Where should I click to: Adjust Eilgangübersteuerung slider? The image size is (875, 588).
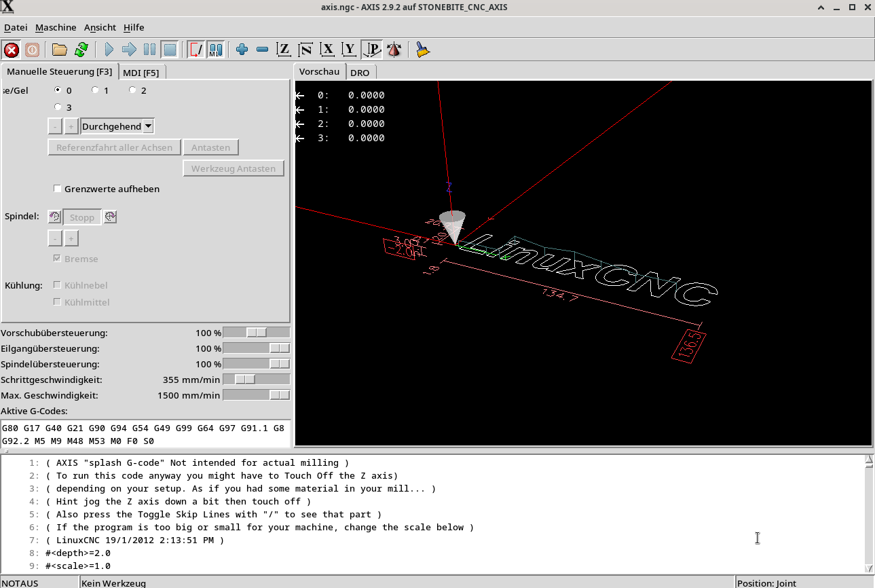click(x=257, y=348)
